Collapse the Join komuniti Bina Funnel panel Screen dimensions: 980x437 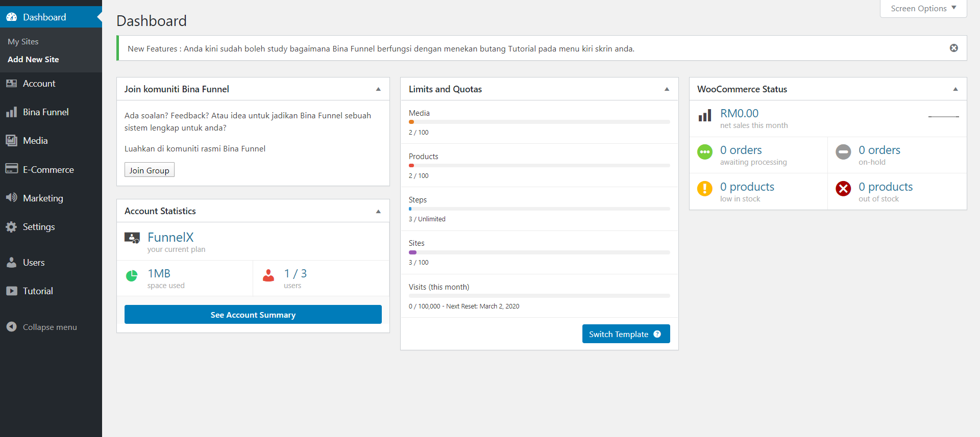click(x=378, y=89)
